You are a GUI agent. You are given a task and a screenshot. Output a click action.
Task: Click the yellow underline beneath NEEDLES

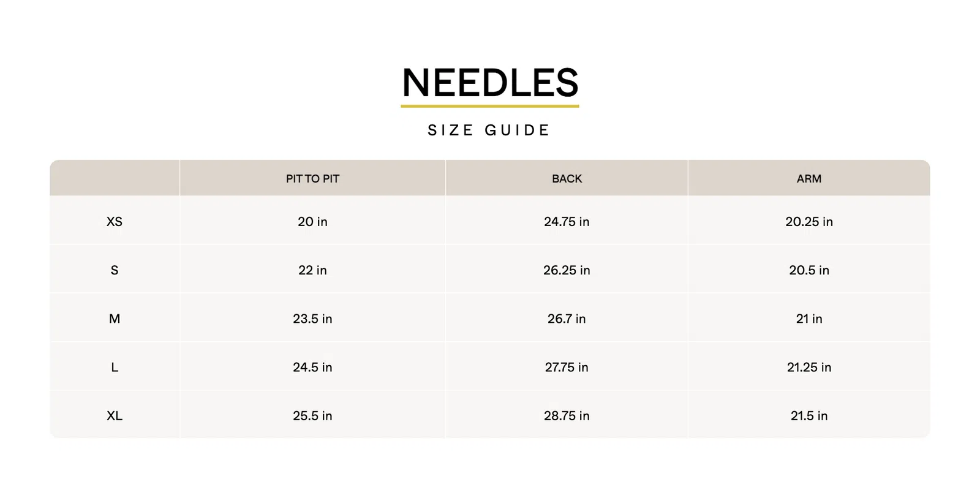(x=490, y=106)
